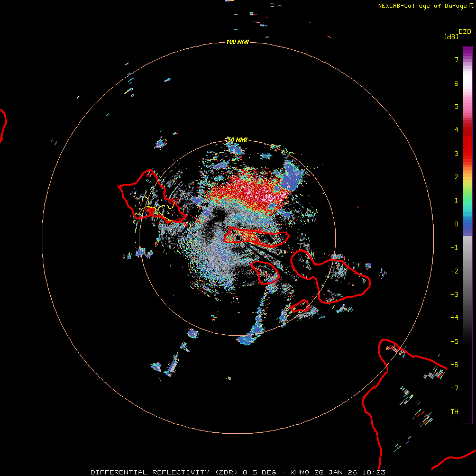
Task: Click the 2 value on the dB scale
Action: coord(456,177)
